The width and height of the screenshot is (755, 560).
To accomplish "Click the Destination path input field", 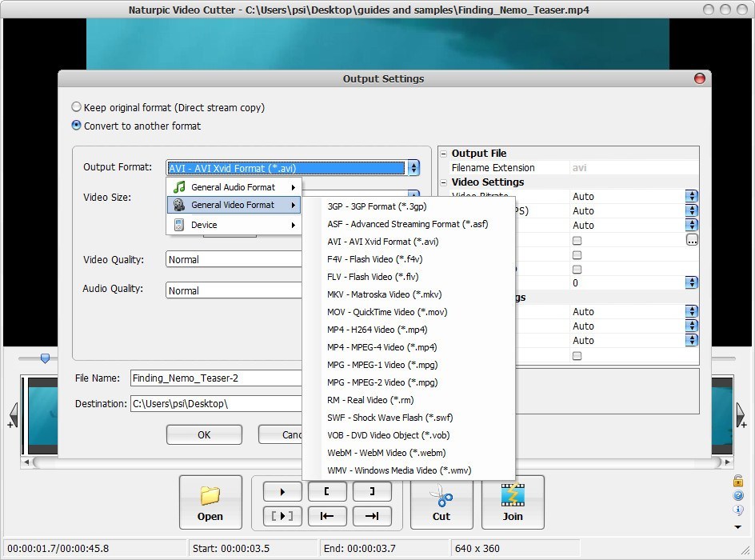I will click(x=216, y=403).
